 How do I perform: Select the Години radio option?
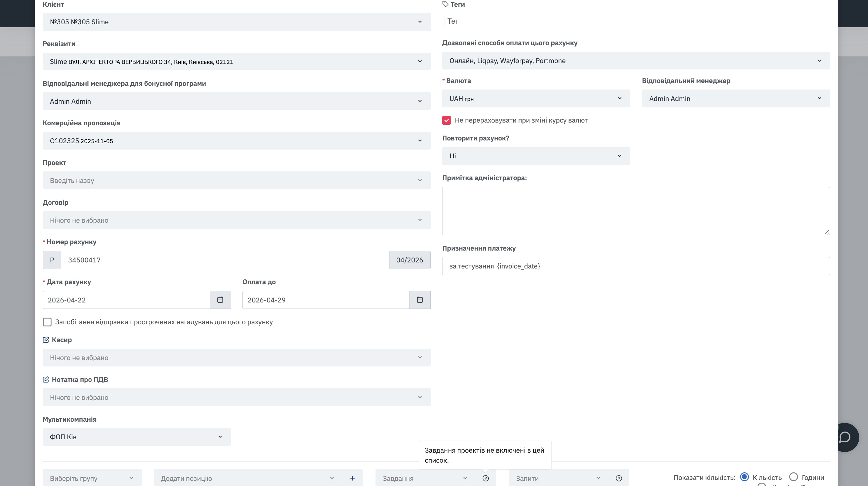point(793,477)
